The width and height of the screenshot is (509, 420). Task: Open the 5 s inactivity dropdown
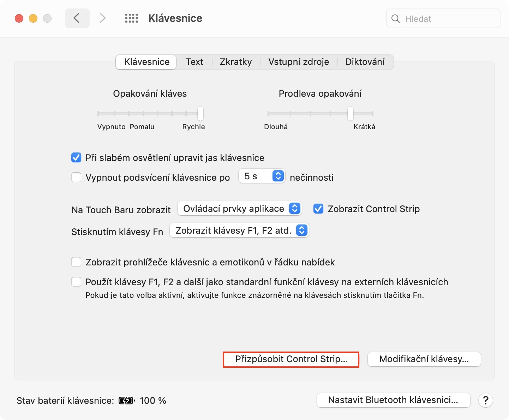262,176
